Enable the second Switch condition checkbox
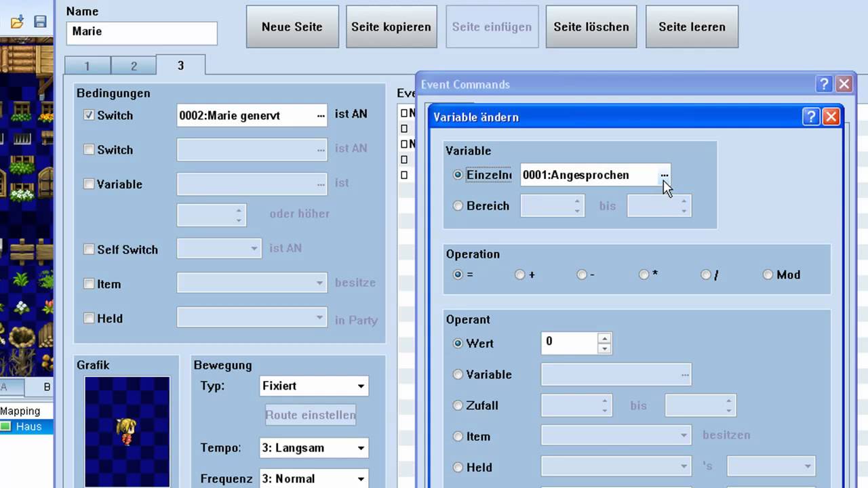Screen dimensions: 868x488 tap(89, 150)
